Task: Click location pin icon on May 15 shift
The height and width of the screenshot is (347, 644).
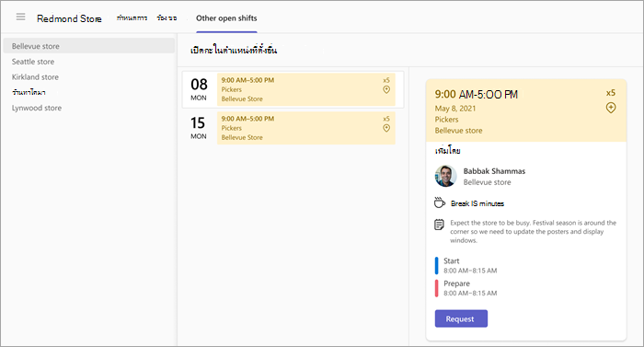Action: click(386, 128)
